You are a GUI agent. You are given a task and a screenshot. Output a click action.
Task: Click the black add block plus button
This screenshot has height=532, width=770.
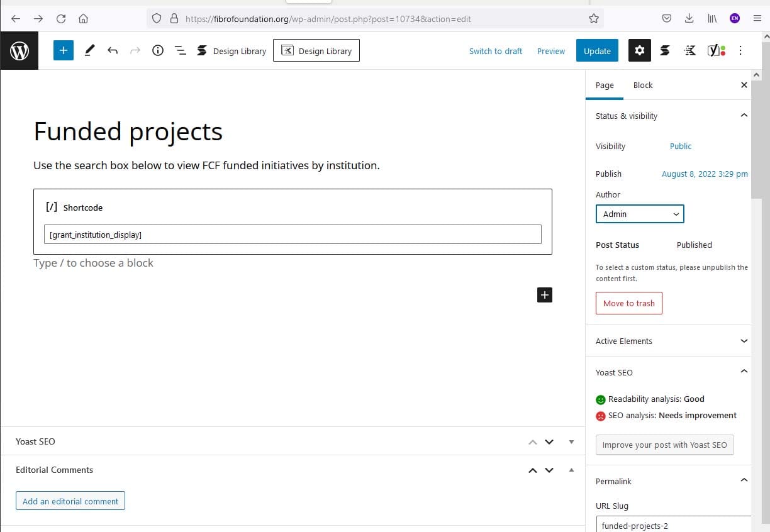pos(545,295)
